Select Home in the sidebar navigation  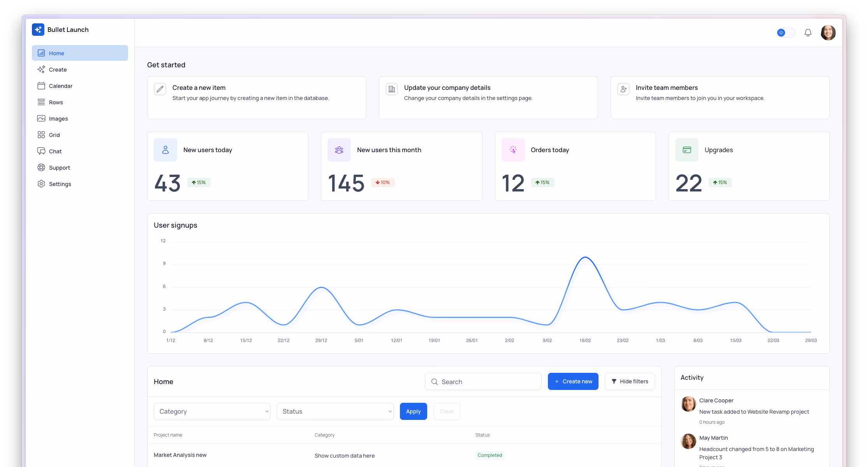(57, 53)
